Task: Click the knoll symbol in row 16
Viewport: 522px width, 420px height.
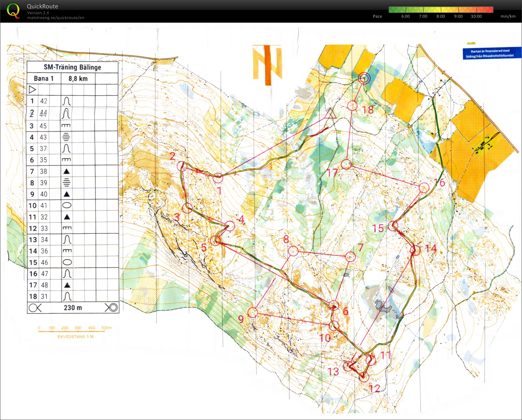Action: 68,273
